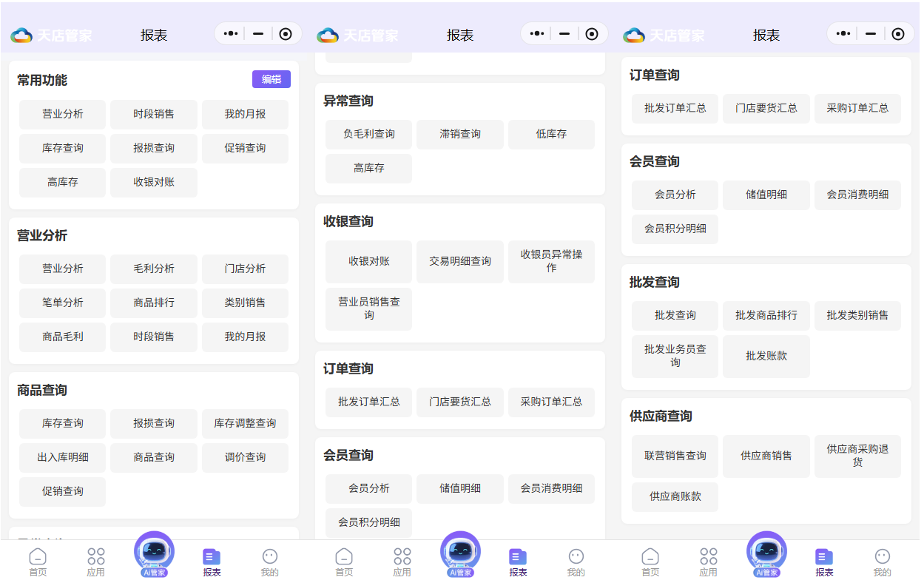This screenshot has height=580, width=924.
Task: Open 交易明细查询 report
Action: [x=459, y=261]
